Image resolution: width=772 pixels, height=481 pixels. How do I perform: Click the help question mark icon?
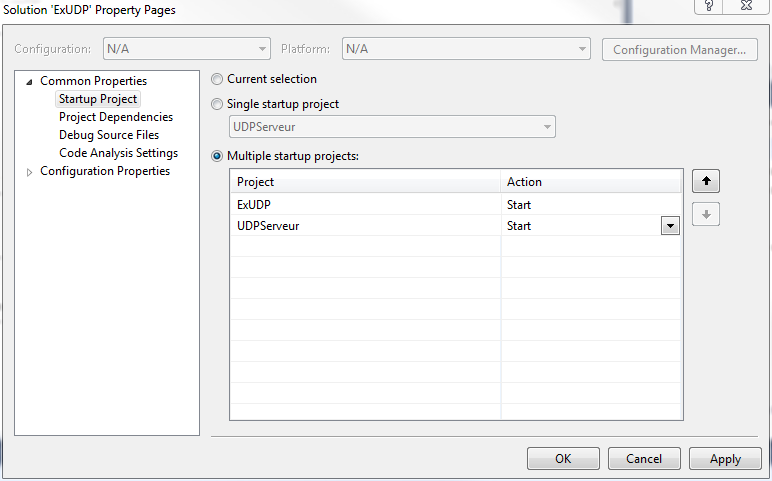pos(707,5)
